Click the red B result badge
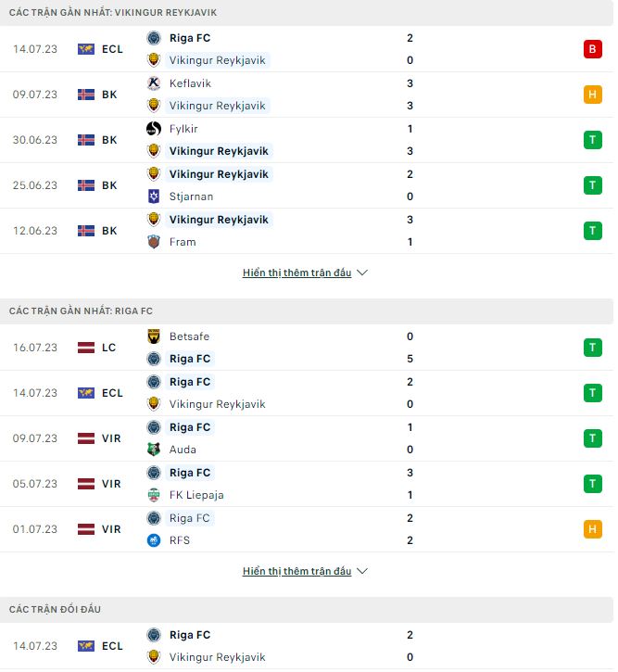 pyautogui.click(x=593, y=49)
